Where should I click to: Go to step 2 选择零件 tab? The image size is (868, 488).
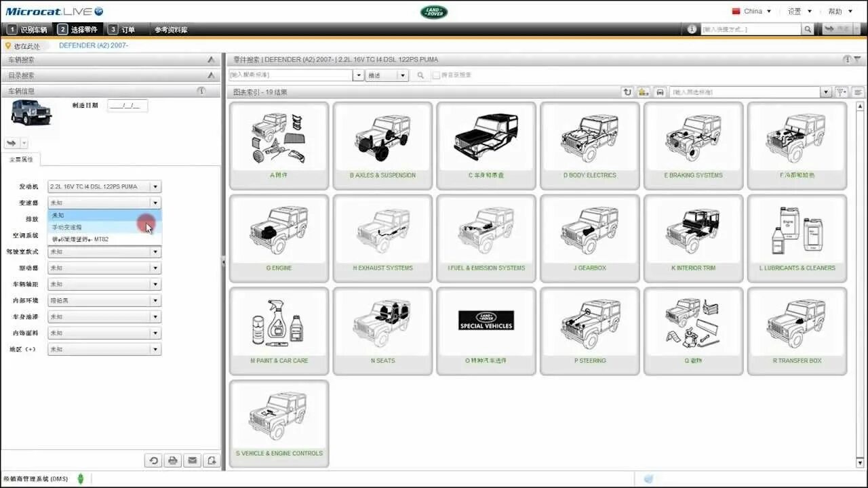[x=78, y=29]
